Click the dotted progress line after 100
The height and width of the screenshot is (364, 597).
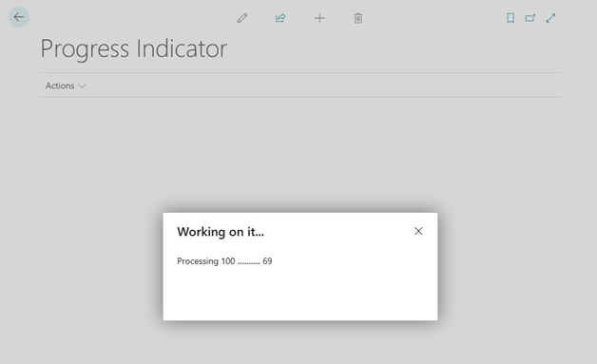249,262
